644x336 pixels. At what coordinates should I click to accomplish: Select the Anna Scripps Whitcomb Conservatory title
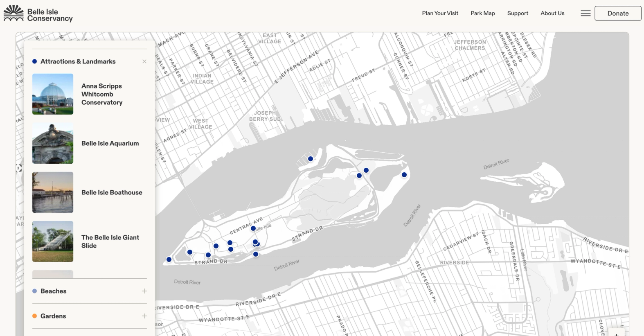click(102, 94)
